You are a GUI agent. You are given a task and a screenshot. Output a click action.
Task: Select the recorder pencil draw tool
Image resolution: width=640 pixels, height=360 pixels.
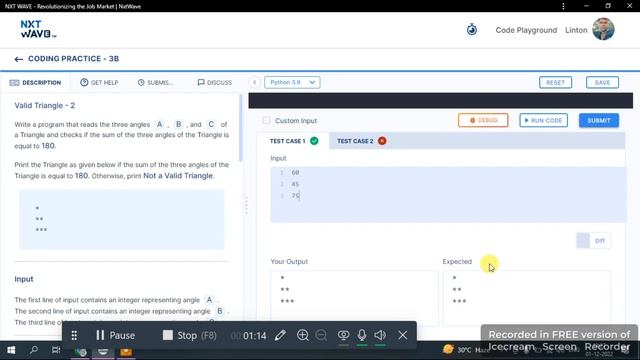click(280, 336)
